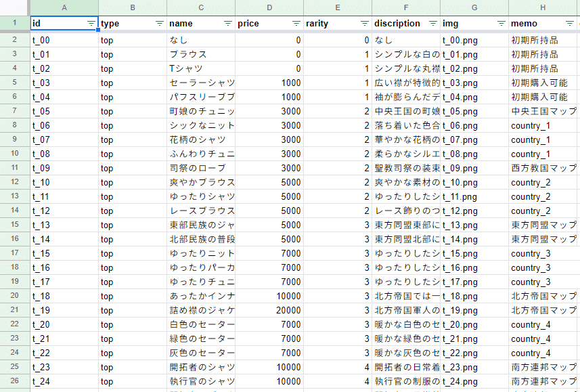Click cell containing t_05
This screenshot has width=580, height=392.
coord(64,111)
